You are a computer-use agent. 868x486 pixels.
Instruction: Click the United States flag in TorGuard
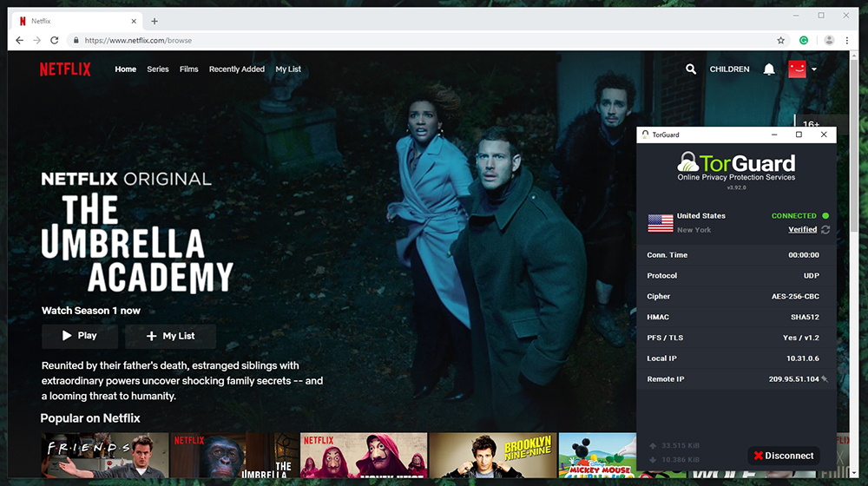coord(661,223)
